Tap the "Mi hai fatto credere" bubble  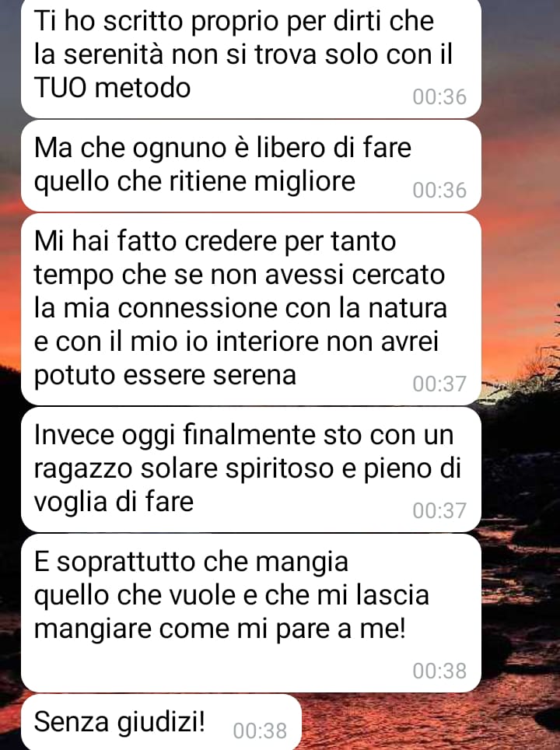pos(251,310)
